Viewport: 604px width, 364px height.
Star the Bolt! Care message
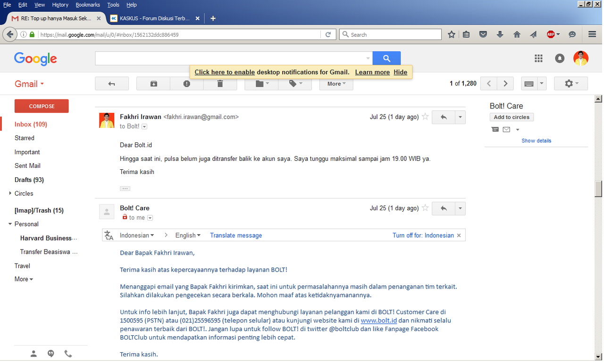[425, 207]
